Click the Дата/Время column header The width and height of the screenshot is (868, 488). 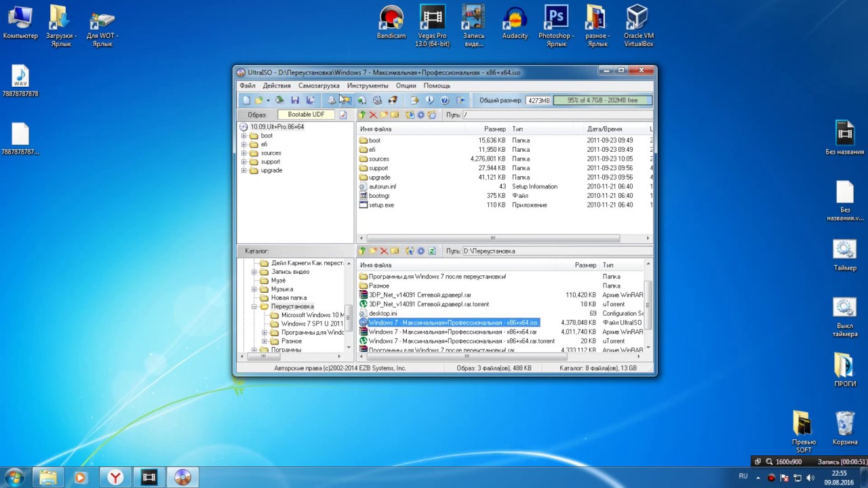click(616, 129)
